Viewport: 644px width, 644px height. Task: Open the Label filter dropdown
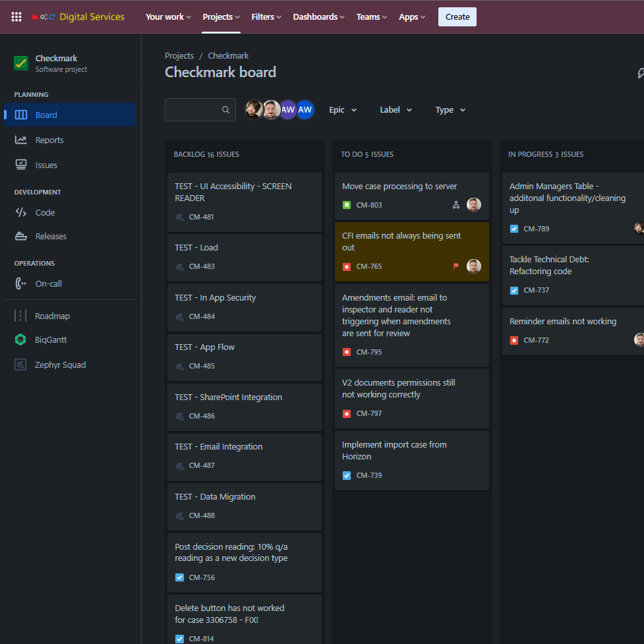pos(395,109)
